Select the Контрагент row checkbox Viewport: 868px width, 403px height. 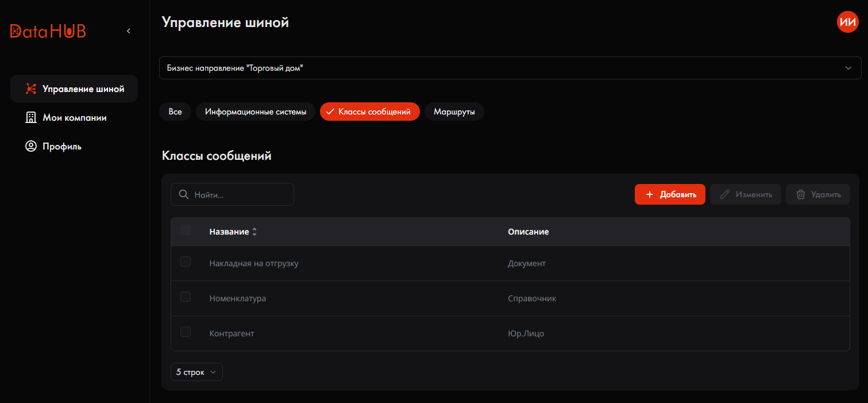click(x=186, y=332)
